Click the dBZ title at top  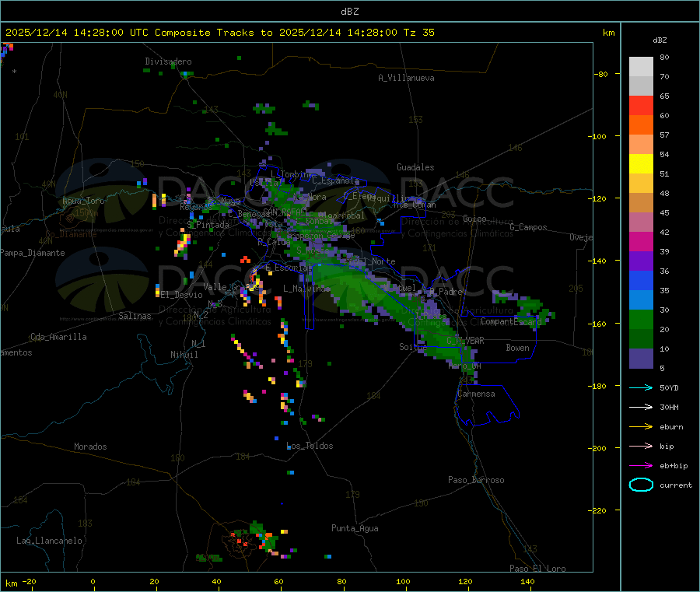(x=349, y=12)
